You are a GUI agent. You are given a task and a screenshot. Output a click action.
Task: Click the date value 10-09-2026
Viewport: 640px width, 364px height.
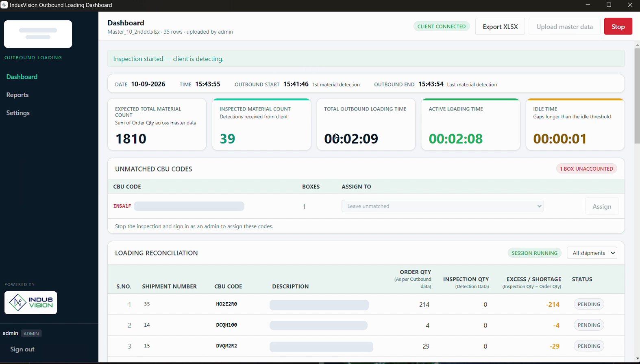[x=148, y=84]
